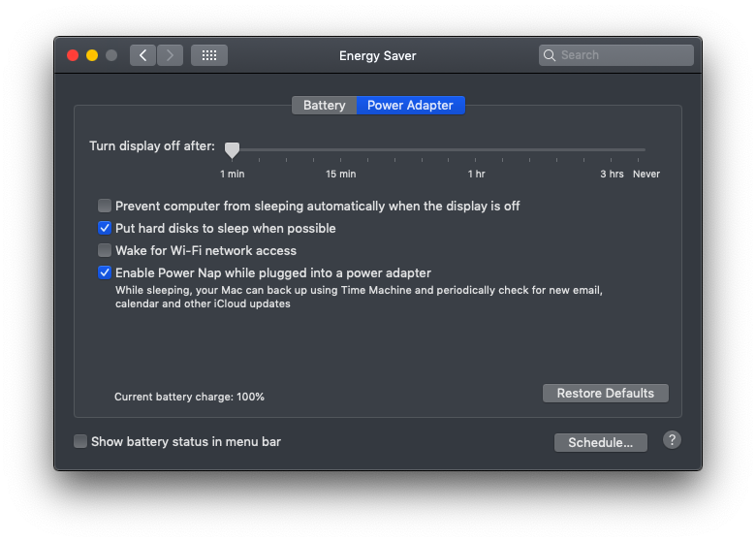Check Show battery status in menu bar

[x=80, y=441]
